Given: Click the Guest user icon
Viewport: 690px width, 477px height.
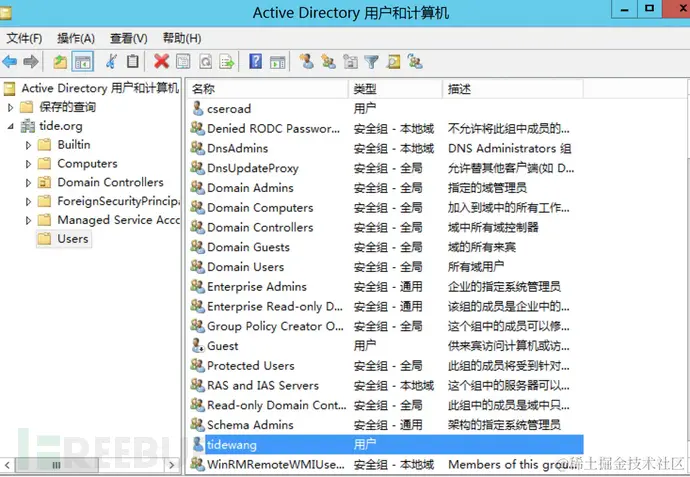Looking at the screenshot, I should tap(198, 346).
